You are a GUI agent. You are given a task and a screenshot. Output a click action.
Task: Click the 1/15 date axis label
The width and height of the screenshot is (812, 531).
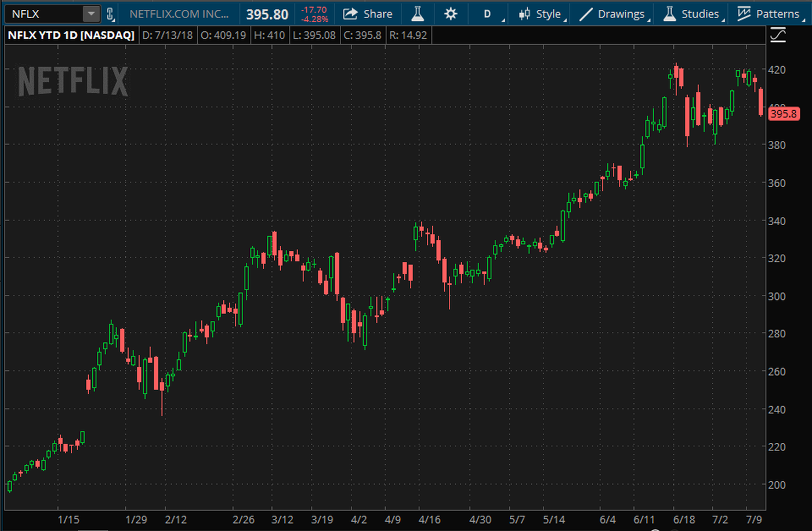pyautogui.click(x=68, y=519)
